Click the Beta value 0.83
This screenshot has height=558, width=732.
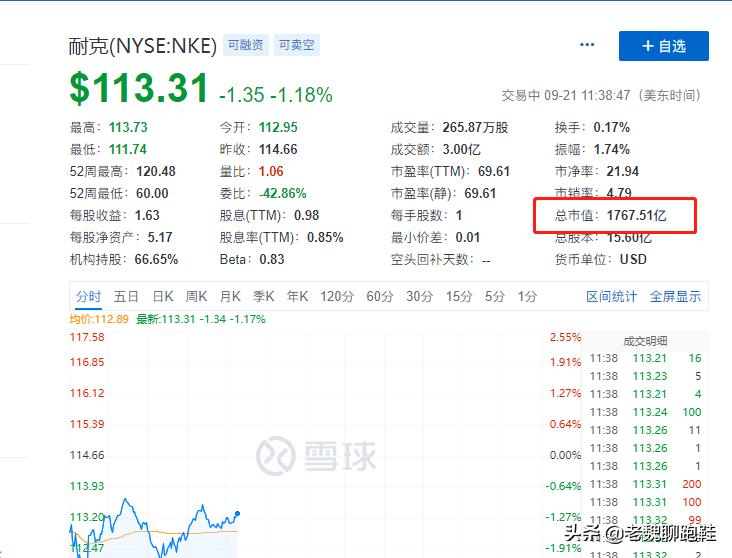point(272,259)
